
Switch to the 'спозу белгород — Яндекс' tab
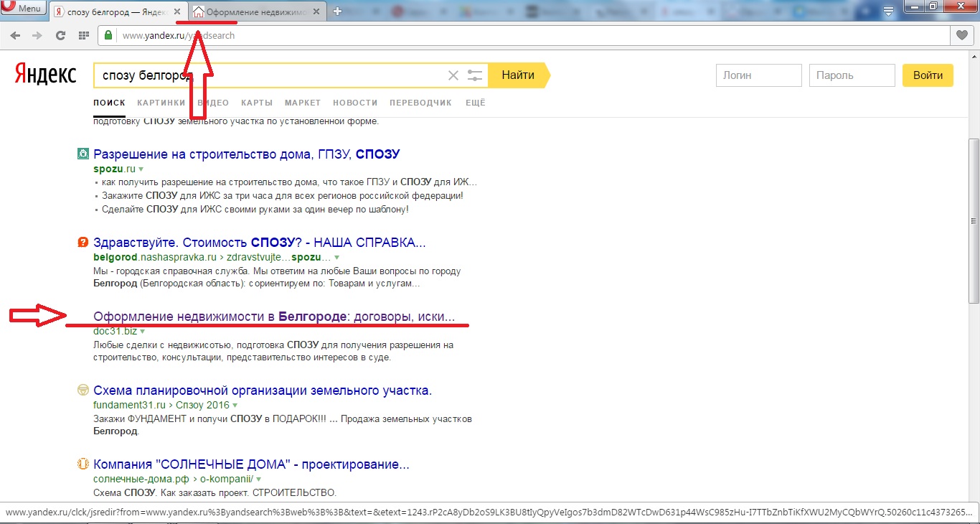pyautogui.click(x=118, y=11)
